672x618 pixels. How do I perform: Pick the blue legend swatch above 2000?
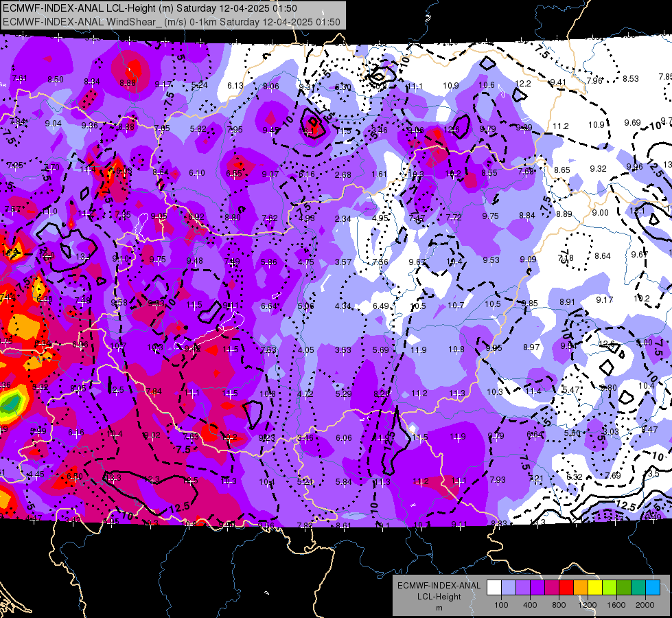pyautogui.click(x=653, y=587)
